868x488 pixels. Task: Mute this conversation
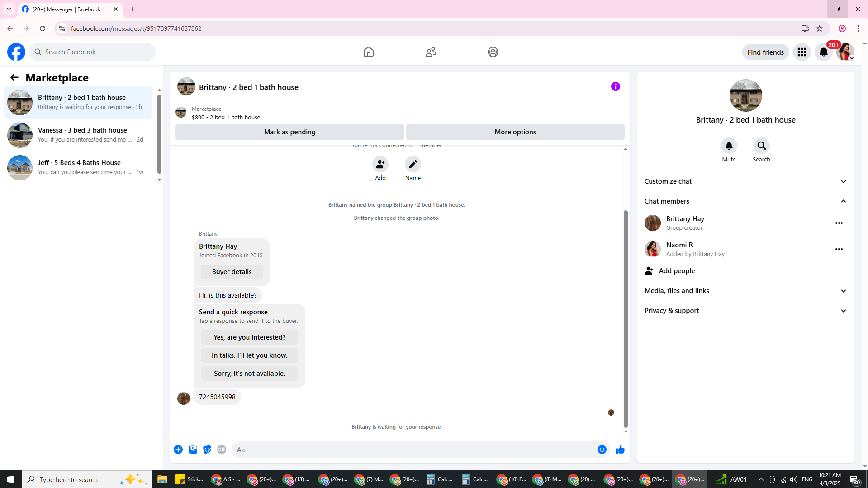pos(729,146)
